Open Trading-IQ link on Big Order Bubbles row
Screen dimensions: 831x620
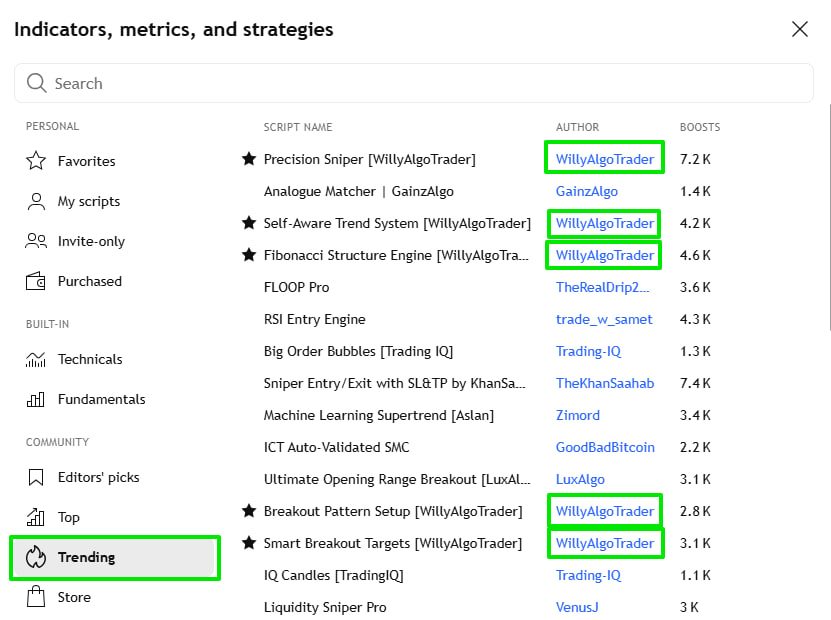(588, 351)
